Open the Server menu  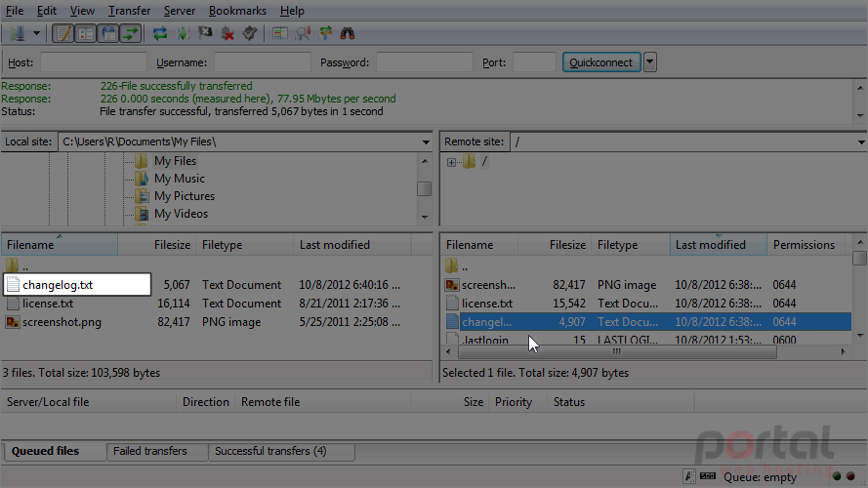[180, 11]
